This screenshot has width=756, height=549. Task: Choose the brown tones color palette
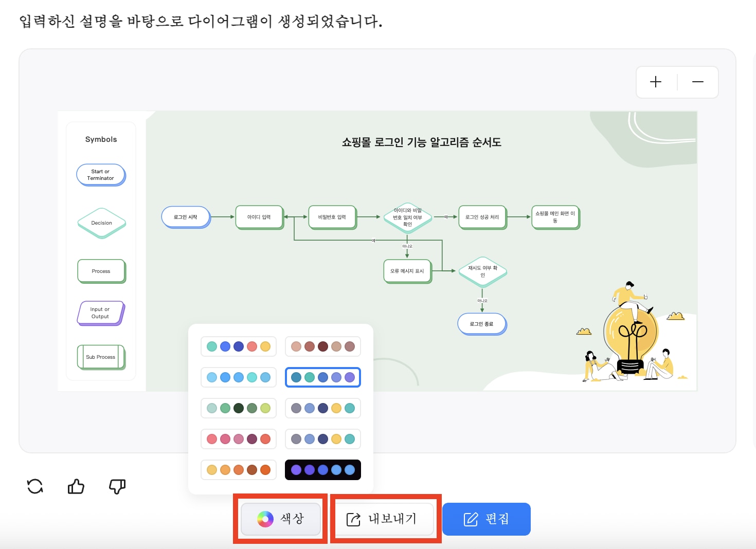click(323, 346)
